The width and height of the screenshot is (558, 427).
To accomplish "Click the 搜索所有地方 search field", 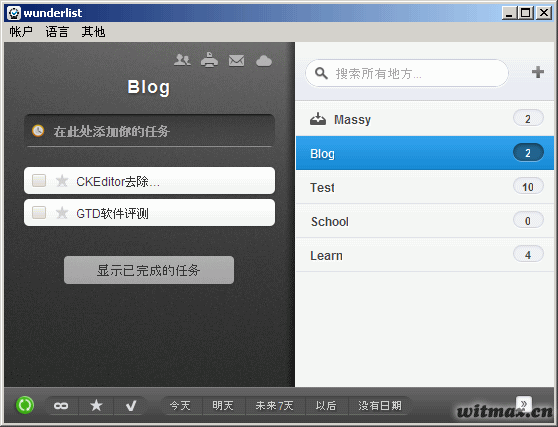I will click(x=407, y=73).
